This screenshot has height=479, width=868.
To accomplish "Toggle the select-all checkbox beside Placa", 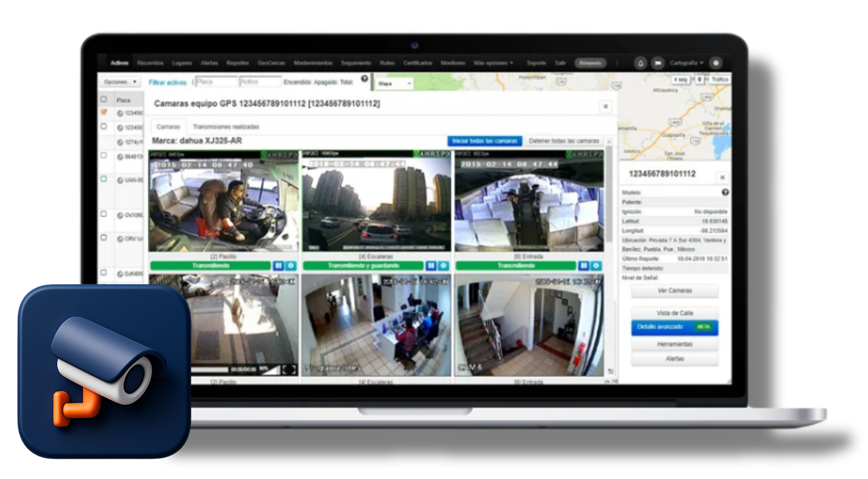I will click(x=104, y=99).
